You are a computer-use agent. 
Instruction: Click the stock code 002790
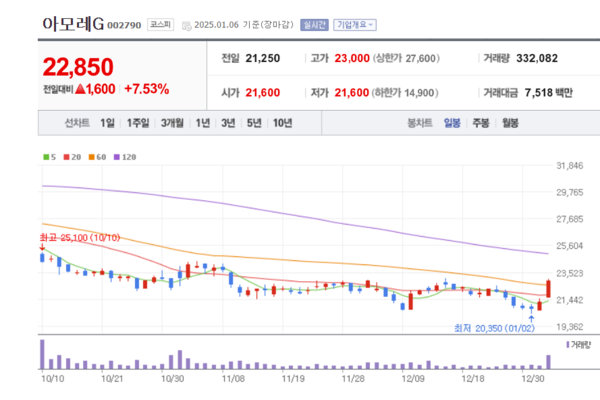[124, 25]
